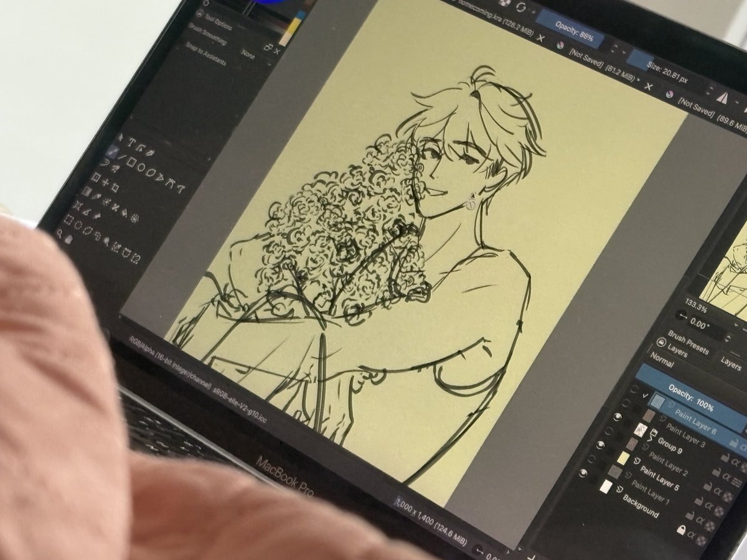
Task: Select the Rectangle shape tool
Action: tap(131, 162)
